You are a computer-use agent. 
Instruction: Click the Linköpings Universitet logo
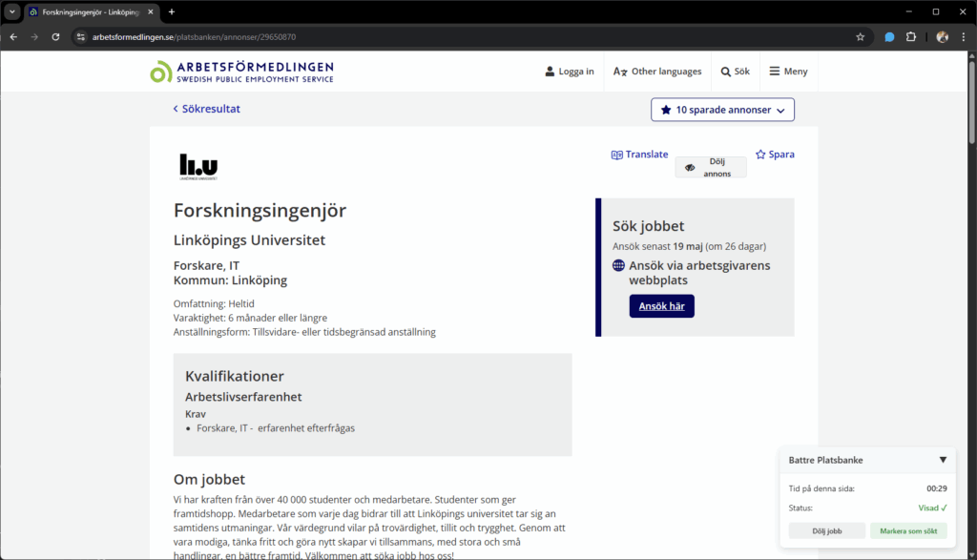(198, 166)
